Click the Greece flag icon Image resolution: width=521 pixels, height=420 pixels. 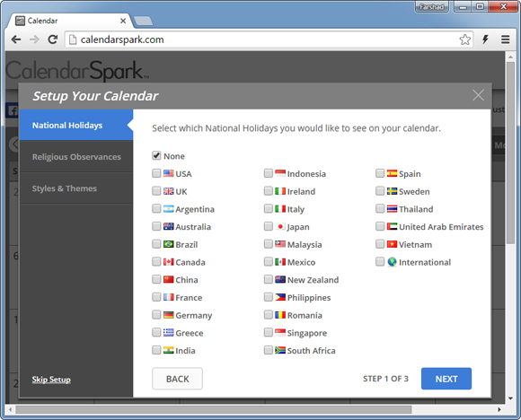(169, 332)
